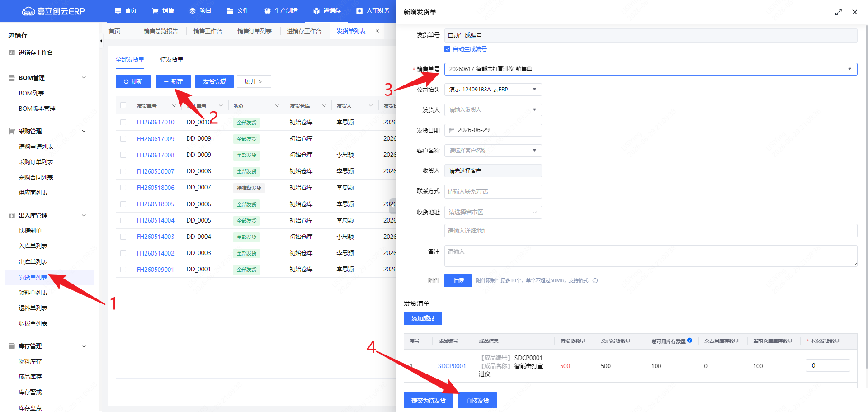Open the 首页 top menu
Viewport: 868px width, 412px height.
[125, 11]
